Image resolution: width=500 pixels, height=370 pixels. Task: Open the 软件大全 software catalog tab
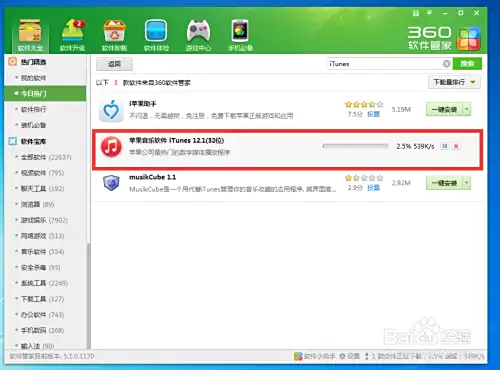[x=30, y=36]
